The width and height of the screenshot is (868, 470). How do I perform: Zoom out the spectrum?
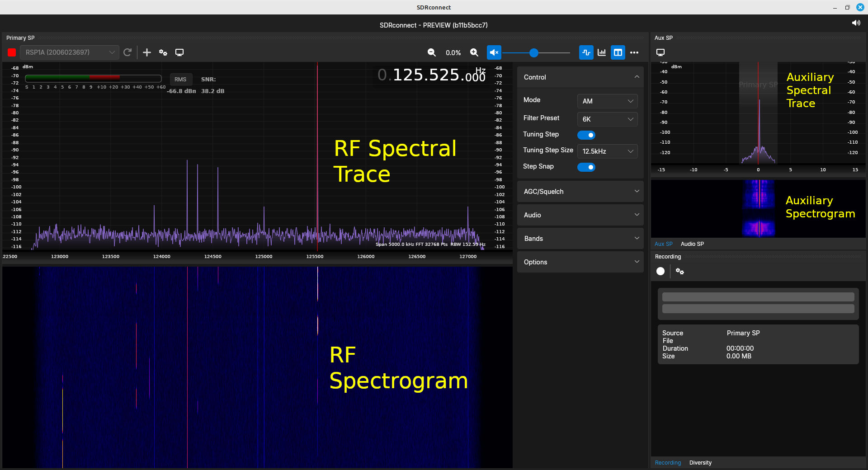pyautogui.click(x=432, y=52)
